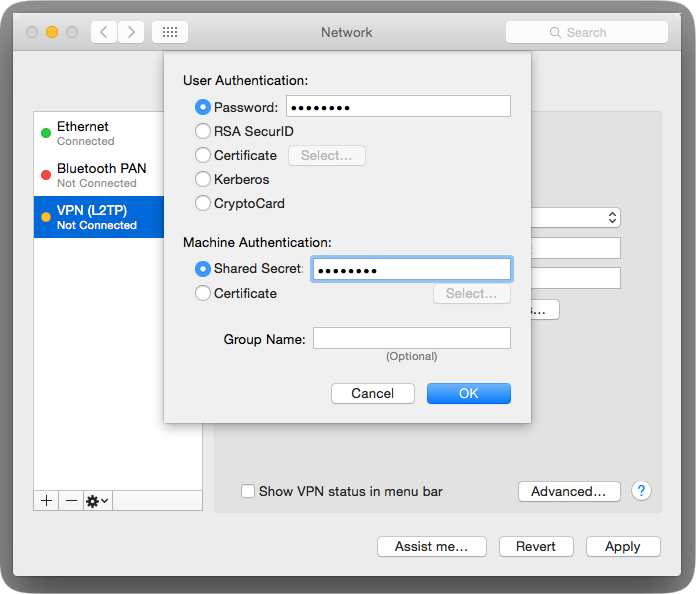Click the Shared Secret input field
Screen dimensions: 697x594
(x=412, y=269)
